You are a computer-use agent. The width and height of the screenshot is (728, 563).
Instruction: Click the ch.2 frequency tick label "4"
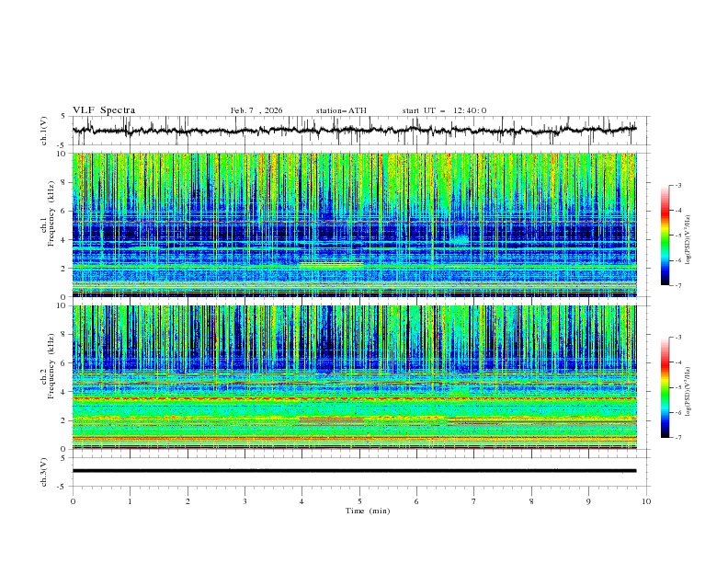[x=64, y=392]
